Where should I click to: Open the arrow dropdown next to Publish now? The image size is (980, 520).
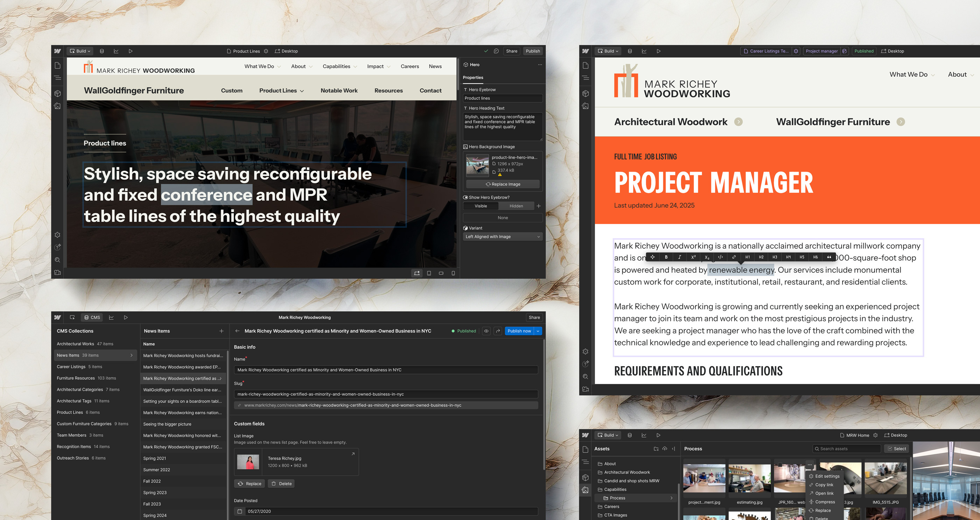coord(538,331)
